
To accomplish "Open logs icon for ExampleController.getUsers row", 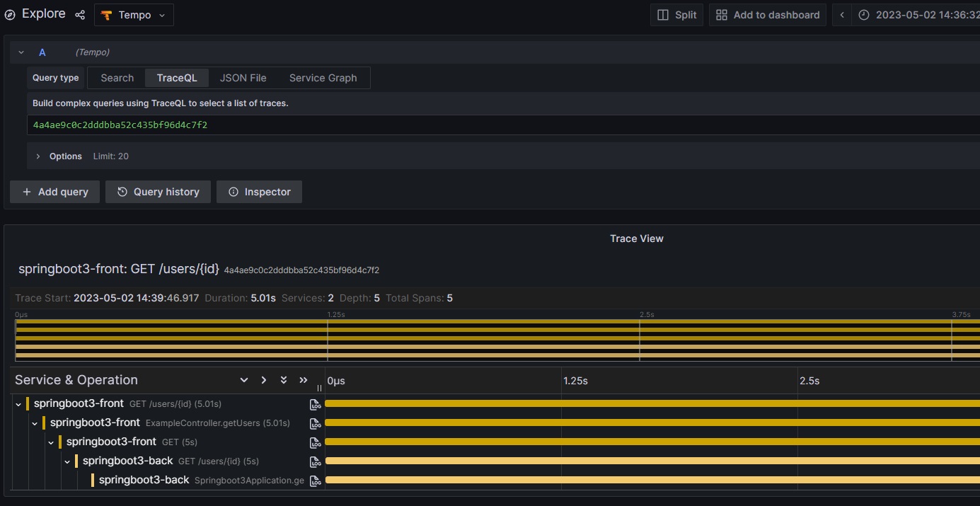I will tap(316, 424).
